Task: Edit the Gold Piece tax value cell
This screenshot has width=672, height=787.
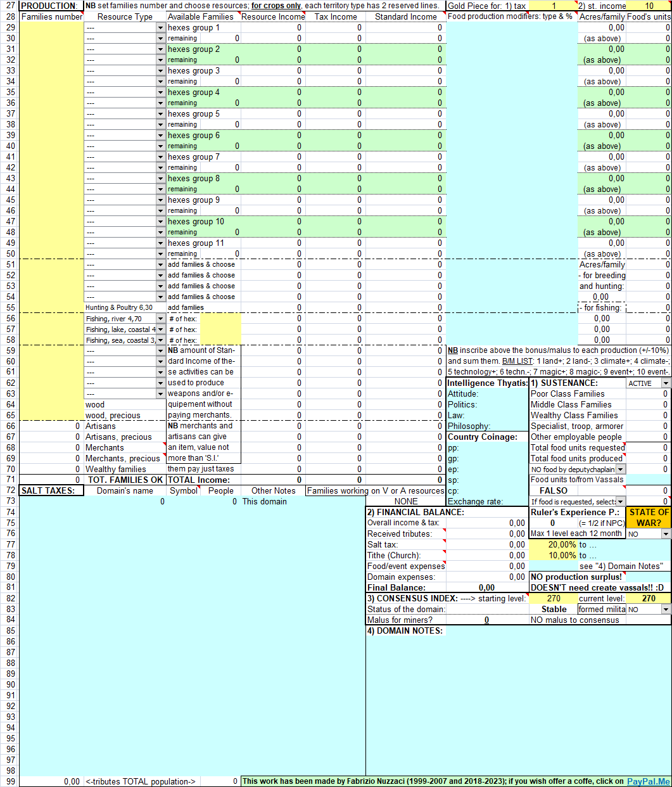Action: [x=553, y=6]
